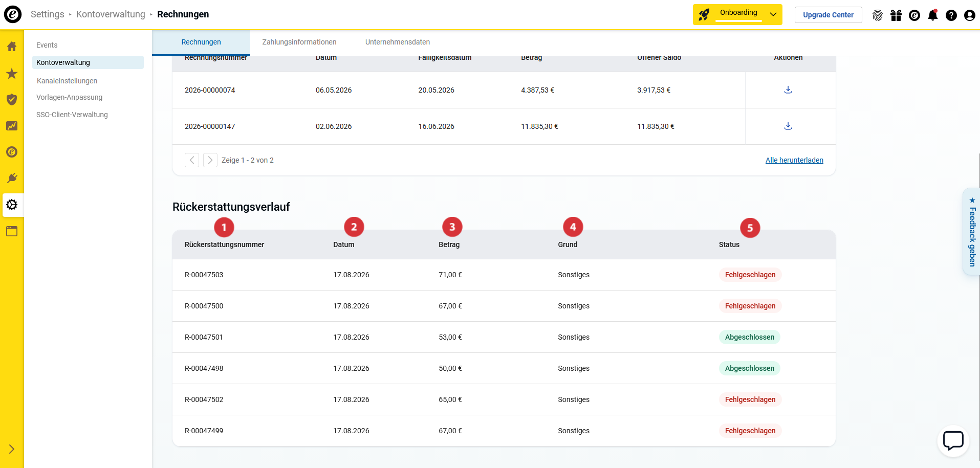Open notifications bell icon
Image resolution: width=980 pixels, height=468 pixels.
[x=933, y=15]
